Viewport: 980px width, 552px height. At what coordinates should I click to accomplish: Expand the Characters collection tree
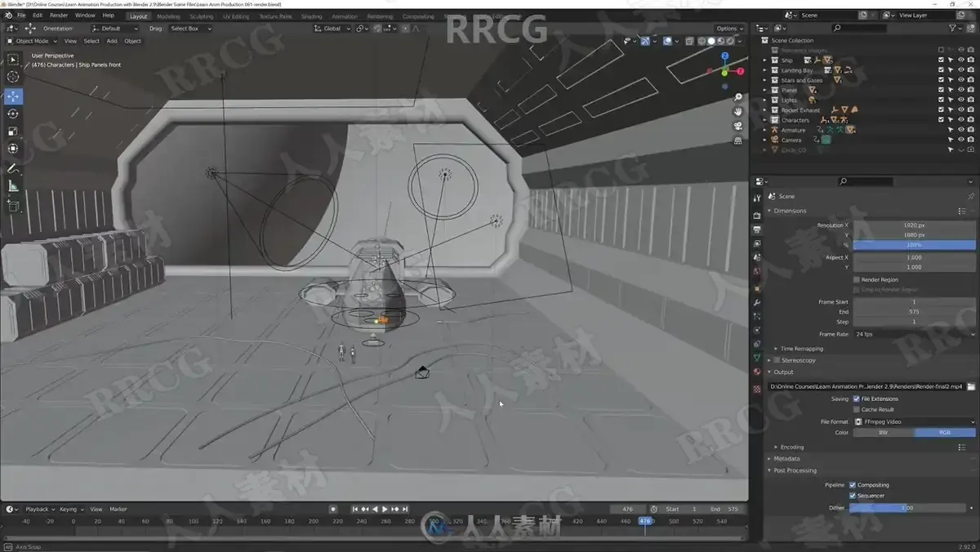tap(765, 120)
